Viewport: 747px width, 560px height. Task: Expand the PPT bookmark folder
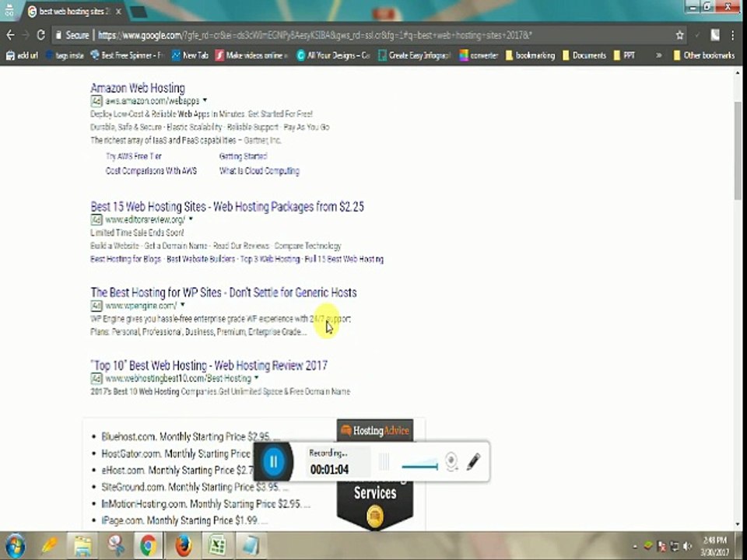[625, 56]
